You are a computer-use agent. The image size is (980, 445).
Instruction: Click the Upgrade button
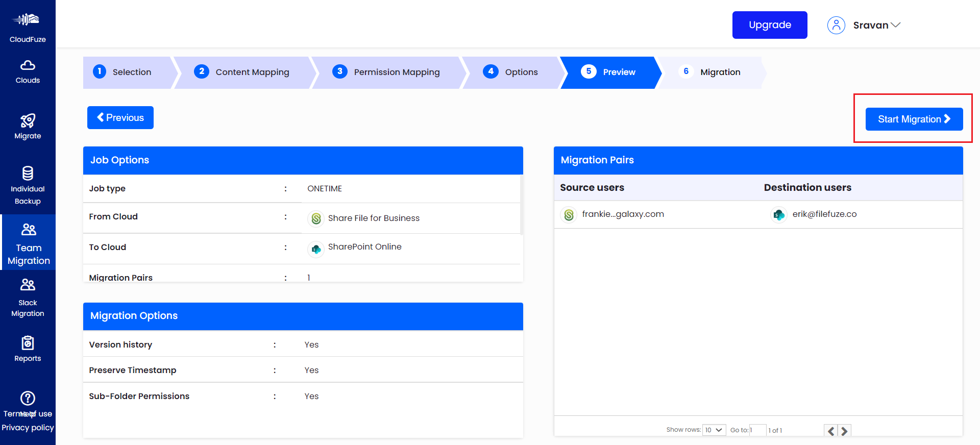click(769, 25)
